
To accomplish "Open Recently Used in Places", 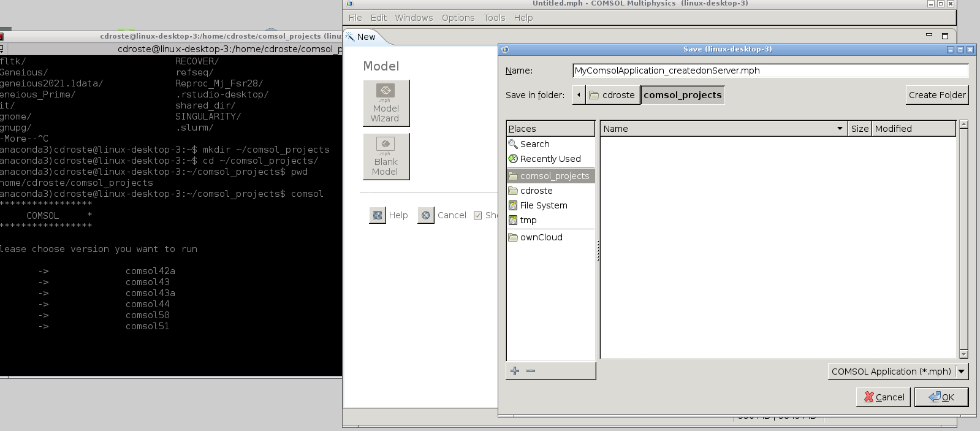I will click(x=550, y=159).
